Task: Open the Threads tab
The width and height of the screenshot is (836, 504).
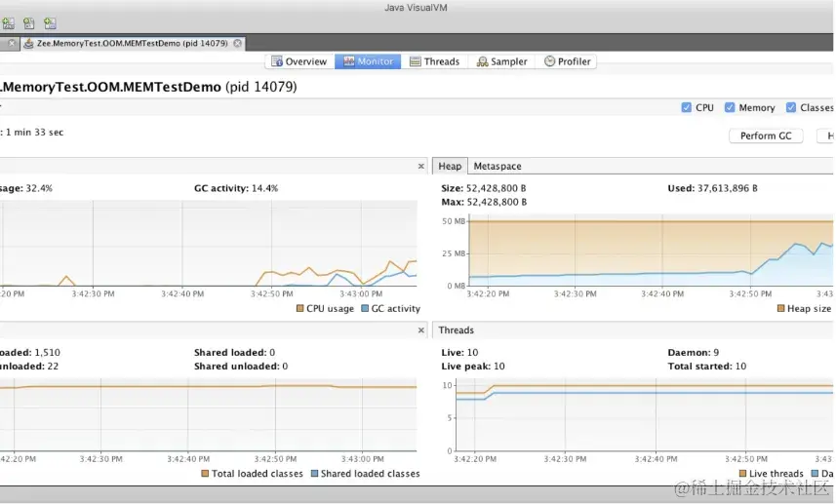Action: point(434,61)
